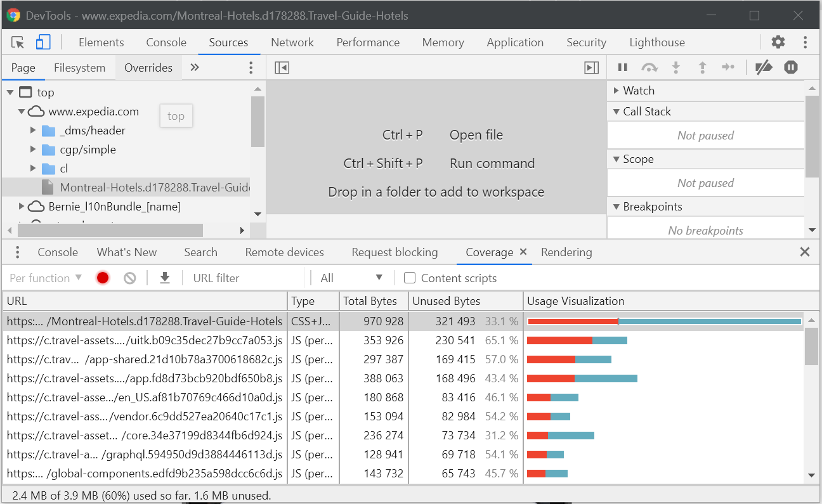Expand the cl folder arrow
This screenshot has height=504, width=822.
33,169
